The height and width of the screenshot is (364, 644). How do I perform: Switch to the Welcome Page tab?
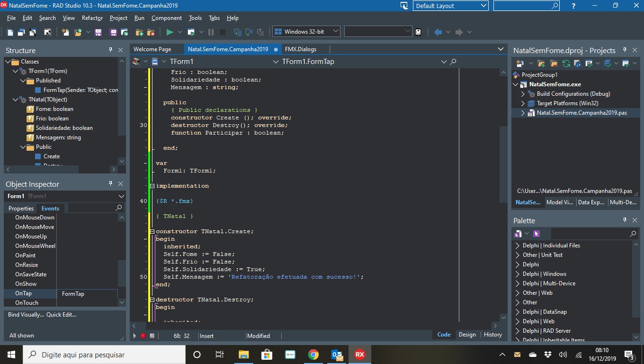(x=152, y=49)
